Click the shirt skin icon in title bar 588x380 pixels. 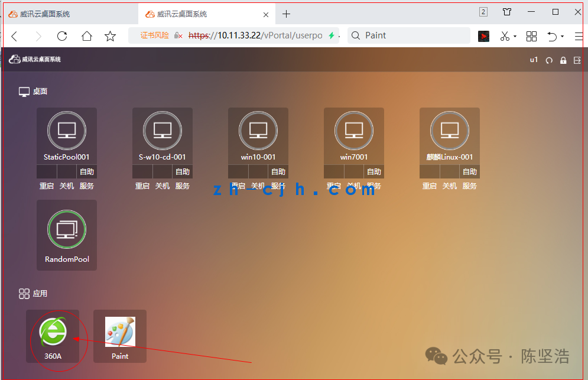click(507, 12)
